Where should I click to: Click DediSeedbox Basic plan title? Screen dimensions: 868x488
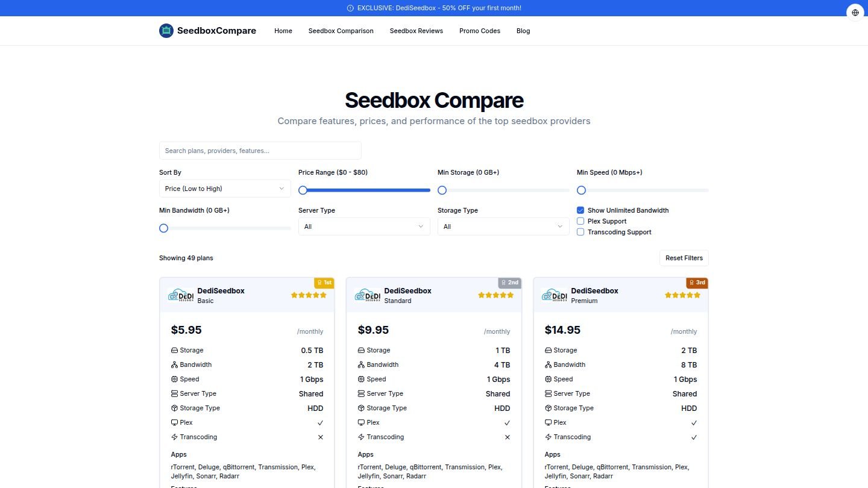221,290
